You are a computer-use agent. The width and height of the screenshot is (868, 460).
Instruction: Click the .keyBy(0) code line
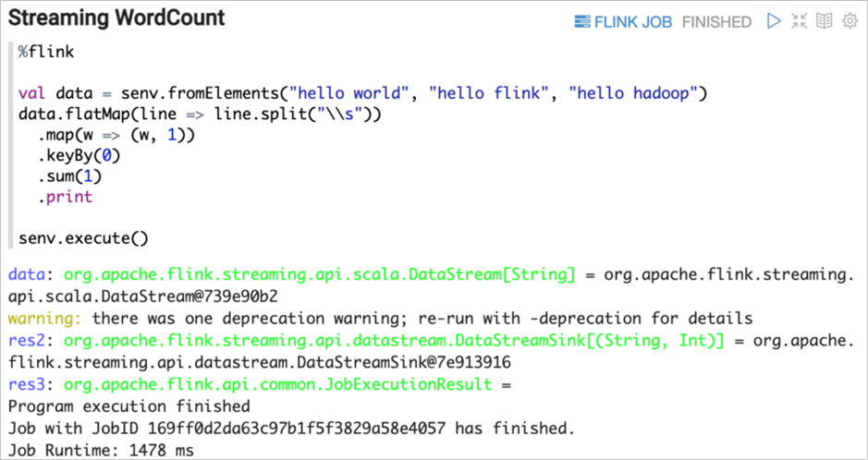[79, 156]
